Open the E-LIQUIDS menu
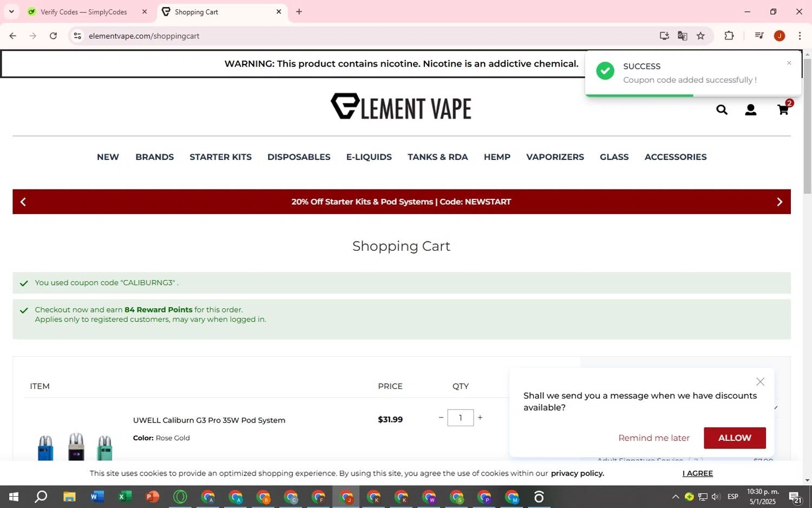 pyautogui.click(x=369, y=157)
